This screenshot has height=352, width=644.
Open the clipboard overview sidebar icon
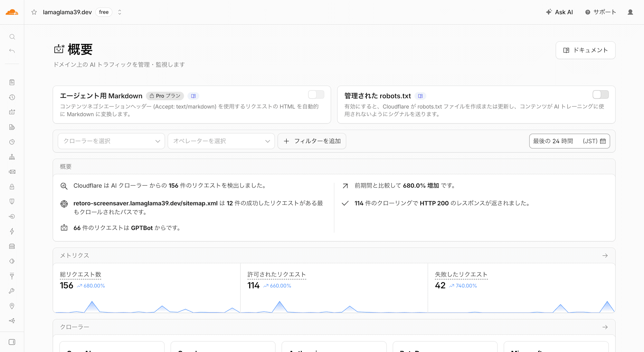click(12, 82)
